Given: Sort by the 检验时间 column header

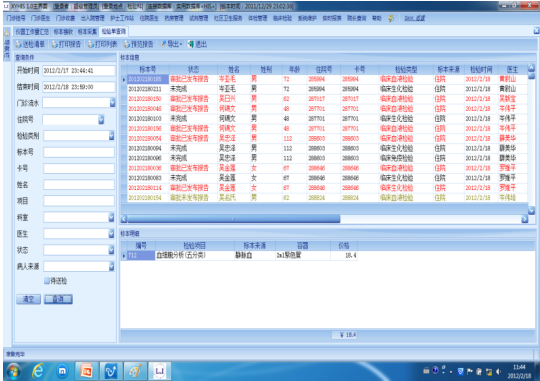Looking at the screenshot, I should pos(481,70).
